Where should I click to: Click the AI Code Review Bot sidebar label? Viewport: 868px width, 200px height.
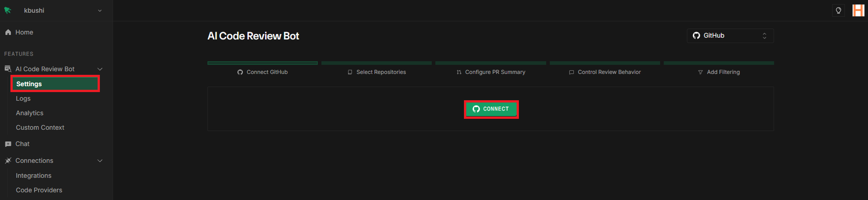tap(45, 69)
